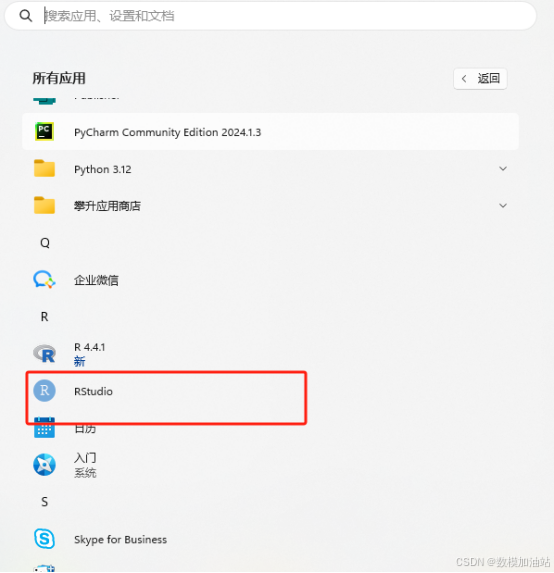Launch 企业微信 via its chat icon
This screenshot has width=554, height=573.
click(x=44, y=280)
